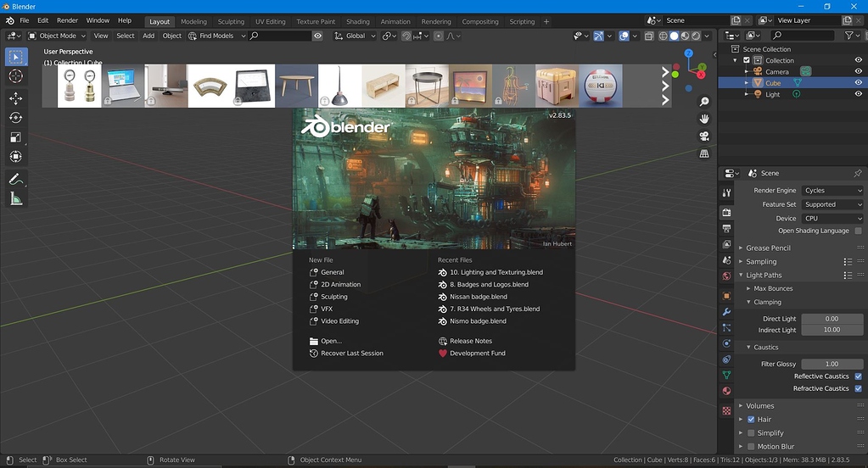The image size is (868, 468).
Task: Open the Render properties tab
Action: coord(726,213)
